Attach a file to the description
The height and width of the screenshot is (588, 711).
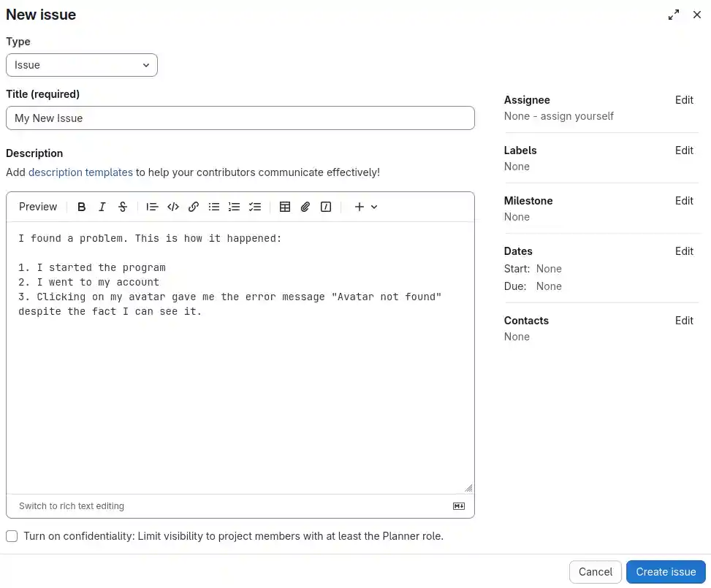pyautogui.click(x=305, y=207)
